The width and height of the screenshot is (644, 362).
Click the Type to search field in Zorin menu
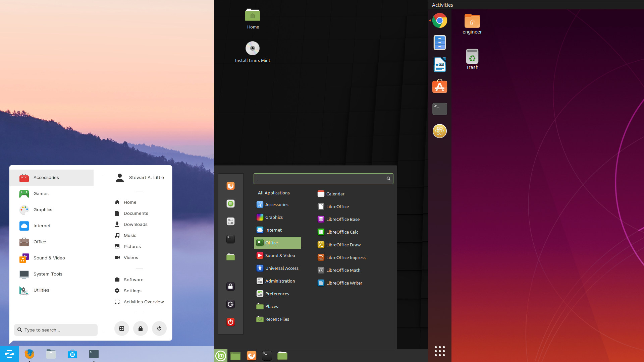(55, 330)
